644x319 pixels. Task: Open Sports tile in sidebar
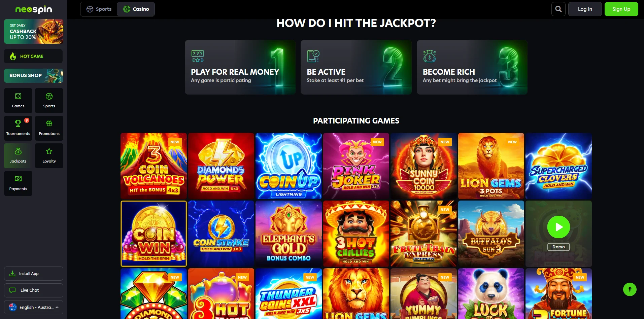click(49, 101)
